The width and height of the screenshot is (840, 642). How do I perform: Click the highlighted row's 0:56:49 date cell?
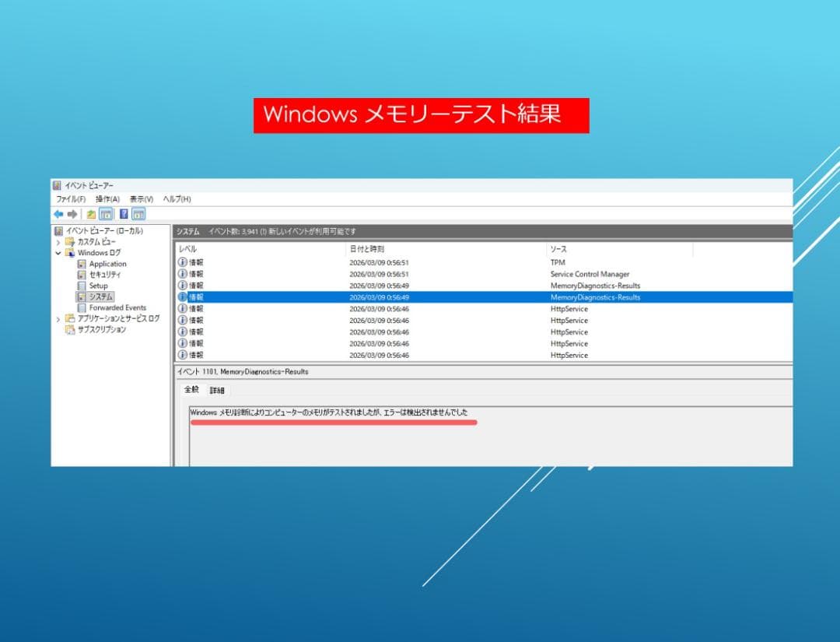coord(380,297)
